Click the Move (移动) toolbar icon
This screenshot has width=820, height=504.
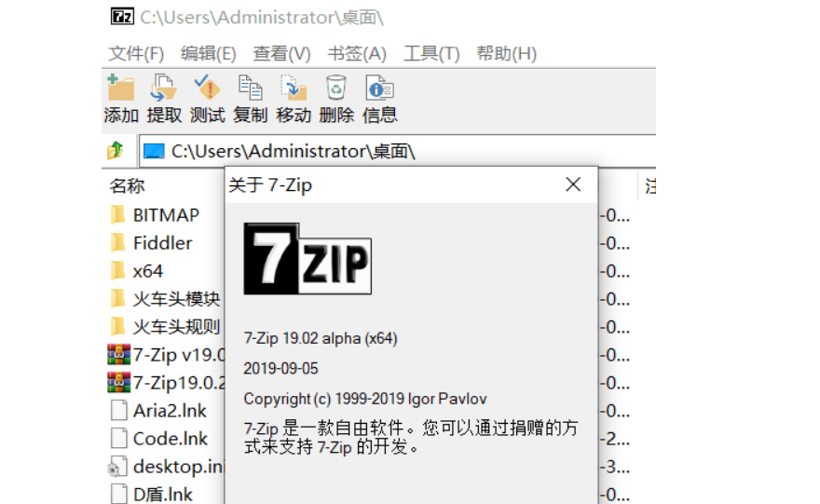click(294, 88)
